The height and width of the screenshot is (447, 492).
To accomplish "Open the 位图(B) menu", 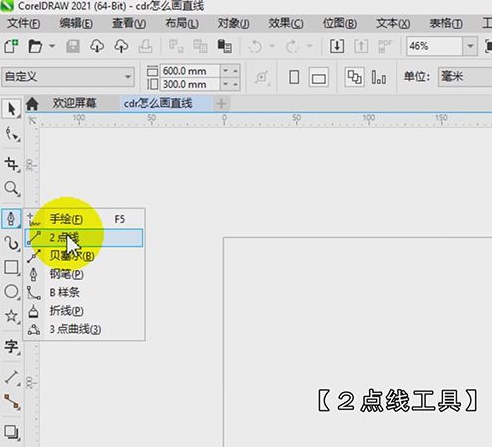I will click(340, 23).
